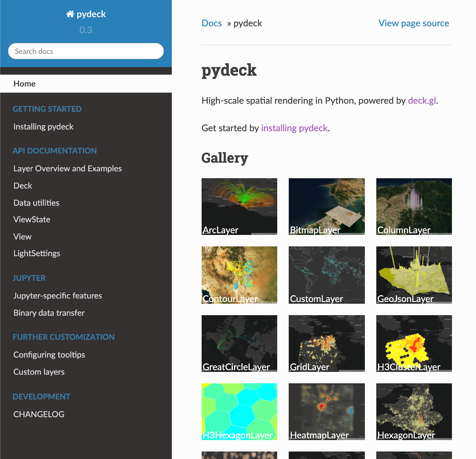This screenshot has width=476, height=459.
Task: Open Layer Overview and Examples
Action: pos(67,168)
